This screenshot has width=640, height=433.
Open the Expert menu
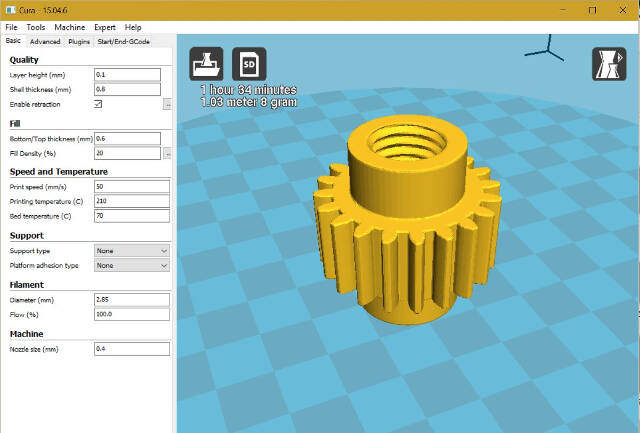pos(105,27)
